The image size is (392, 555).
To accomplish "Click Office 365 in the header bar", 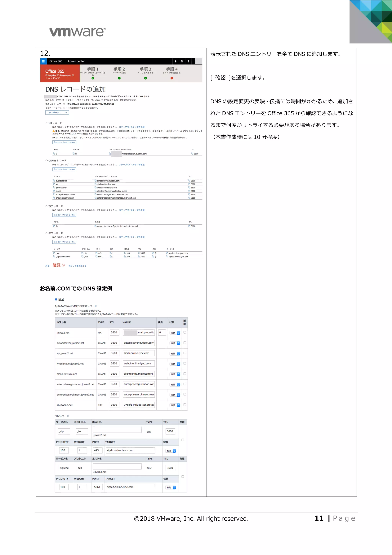I will 56,61.
